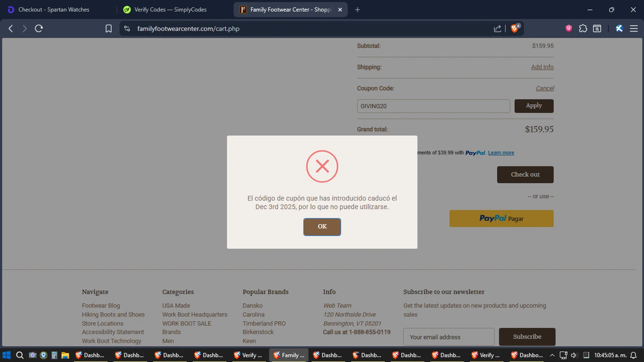Go back with the browser back arrow
The height and width of the screenshot is (362, 644).
coord(11,28)
